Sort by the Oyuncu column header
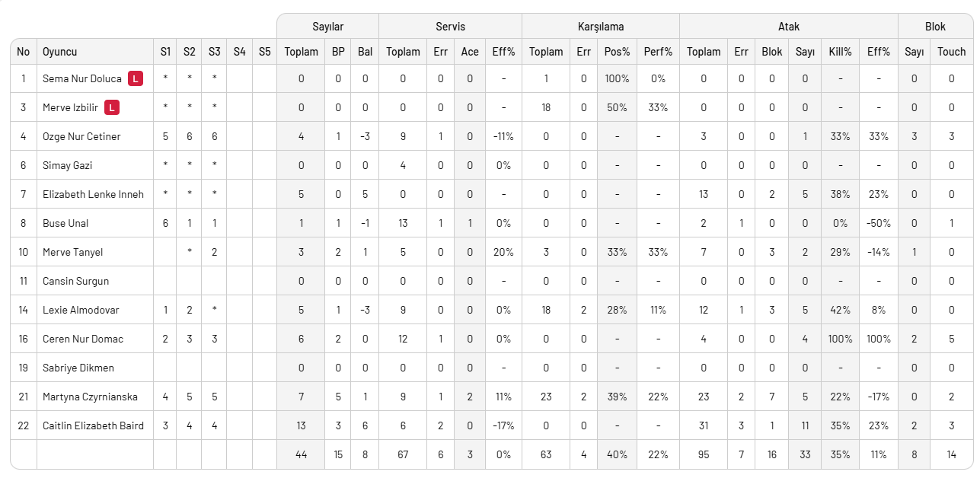Image resolution: width=980 pixels, height=478 pixels. point(60,52)
